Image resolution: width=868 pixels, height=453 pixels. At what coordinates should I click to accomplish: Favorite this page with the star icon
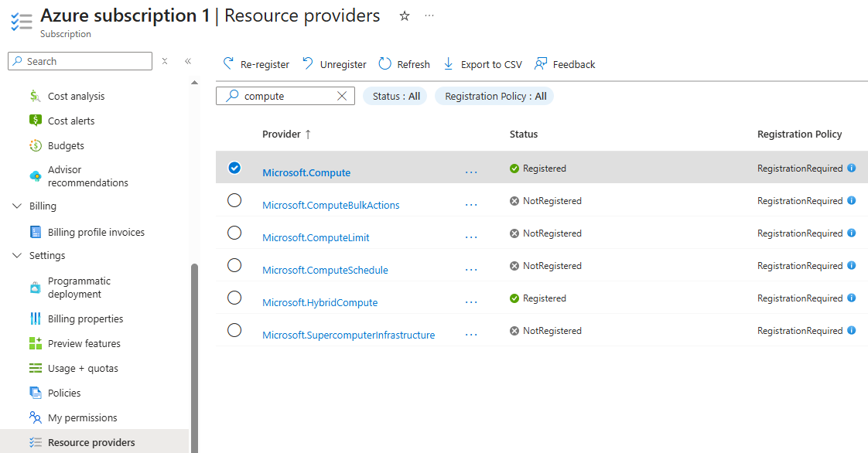(x=405, y=16)
